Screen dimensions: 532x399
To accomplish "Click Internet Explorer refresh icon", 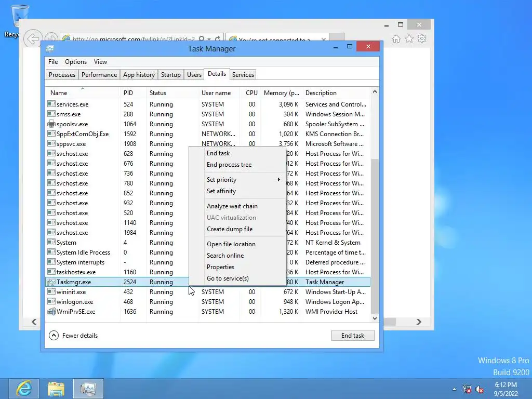I will [x=218, y=39].
